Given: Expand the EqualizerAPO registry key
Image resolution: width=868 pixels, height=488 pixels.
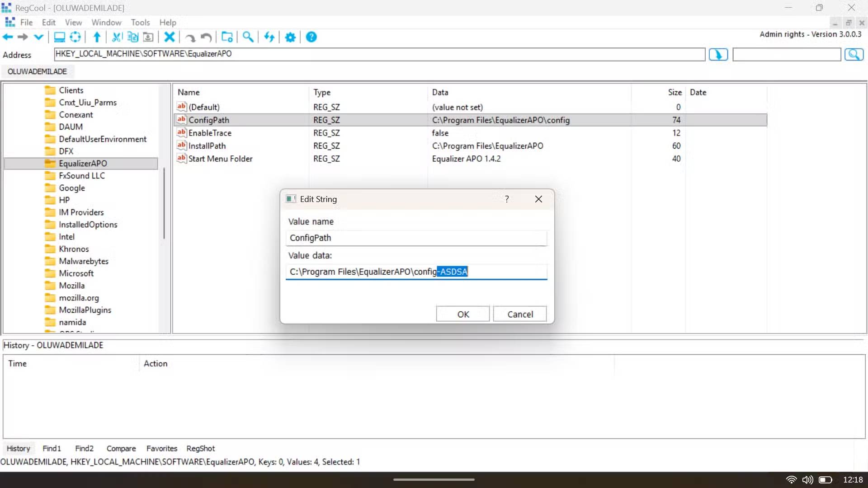Looking at the screenshot, I should click(x=84, y=163).
